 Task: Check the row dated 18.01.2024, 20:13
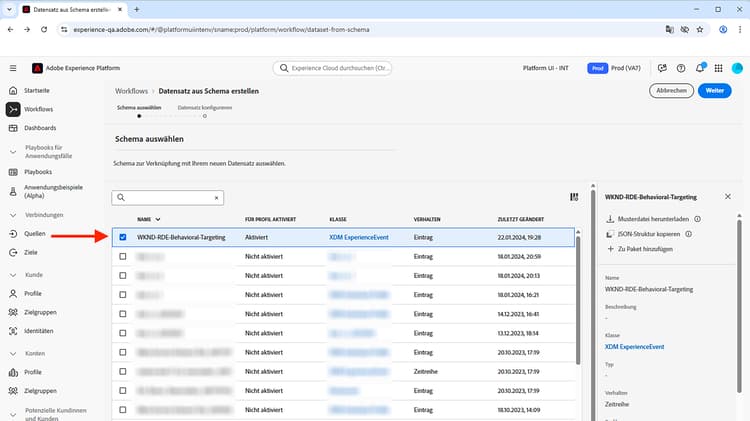tap(123, 276)
